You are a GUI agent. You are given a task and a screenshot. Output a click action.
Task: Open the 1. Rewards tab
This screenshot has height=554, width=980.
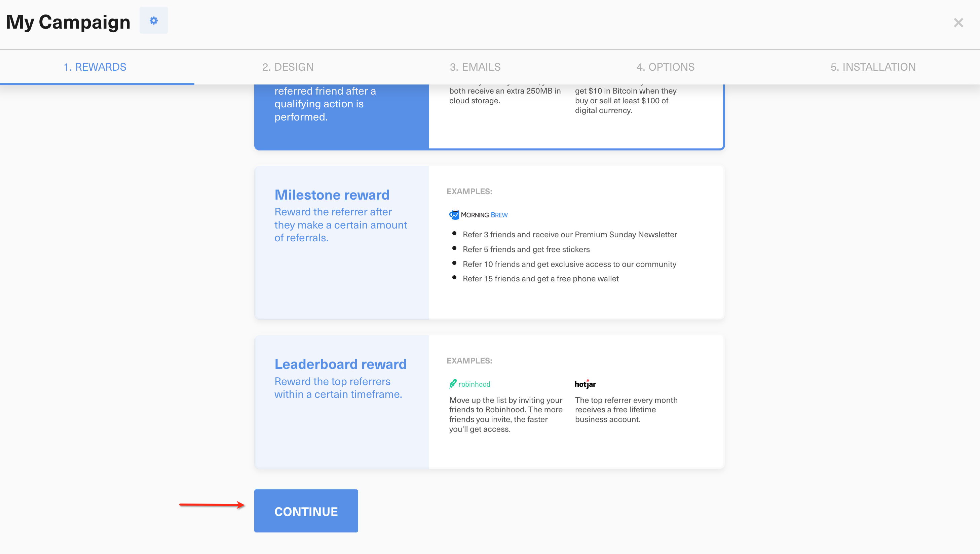95,67
